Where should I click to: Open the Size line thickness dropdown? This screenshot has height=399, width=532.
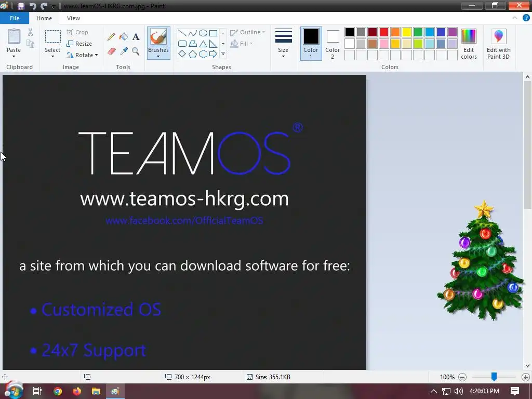283,44
